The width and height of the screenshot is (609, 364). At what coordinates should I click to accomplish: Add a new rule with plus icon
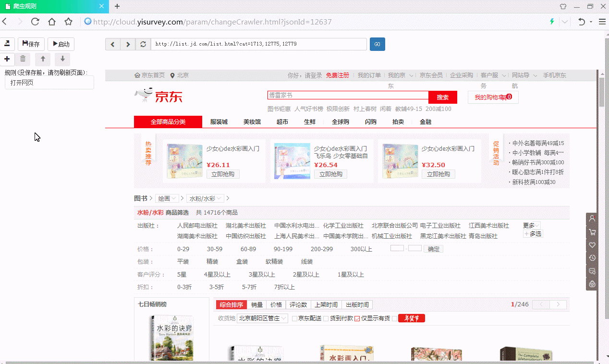click(x=7, y=59)
